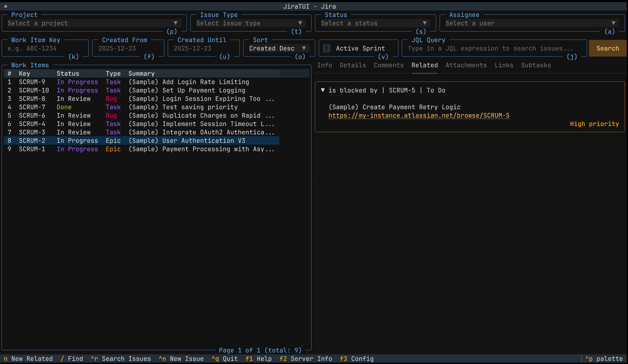This screenshot has height=364, width=628.
Task: Select row SCRUM-10 Set Up Payment Logging
Action: point(142,90)
